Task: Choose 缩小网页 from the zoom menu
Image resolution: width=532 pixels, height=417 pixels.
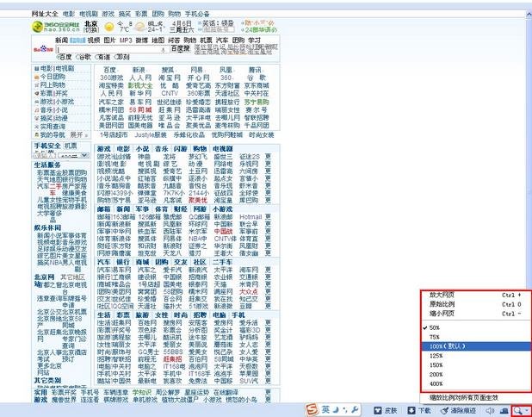Action: click(x=476, y=314)
